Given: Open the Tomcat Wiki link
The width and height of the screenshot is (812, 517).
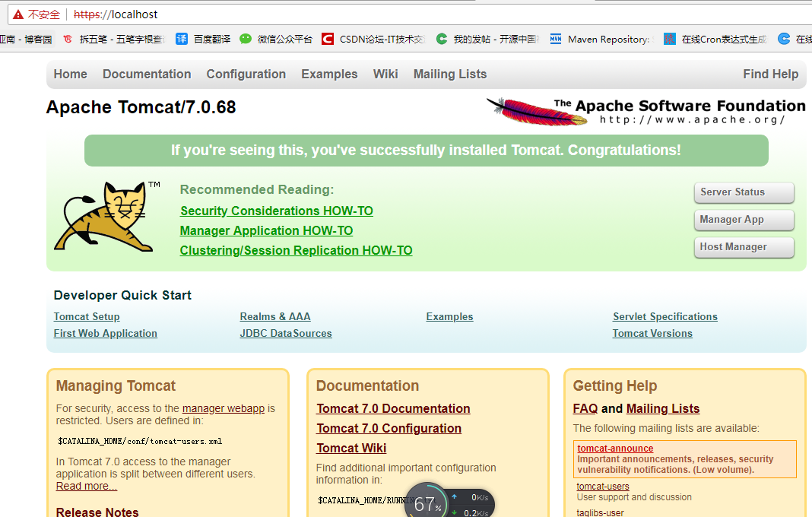Looking at the screenshot, I should (351, 448).
